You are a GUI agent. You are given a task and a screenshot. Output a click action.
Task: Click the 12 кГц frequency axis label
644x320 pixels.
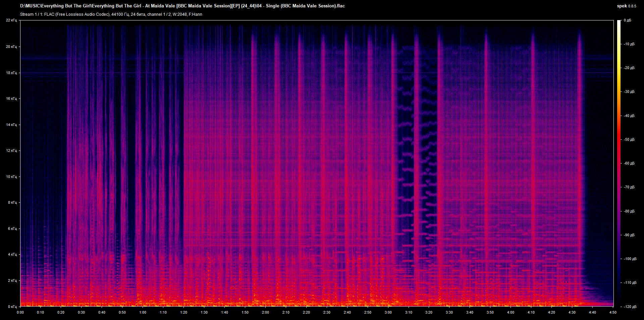click(11, 150)
